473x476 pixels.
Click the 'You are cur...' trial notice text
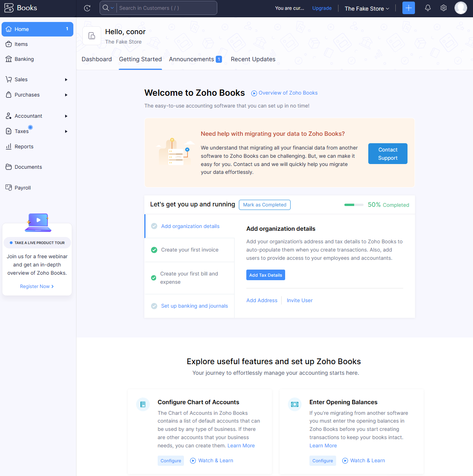click(x=289, y=8)
